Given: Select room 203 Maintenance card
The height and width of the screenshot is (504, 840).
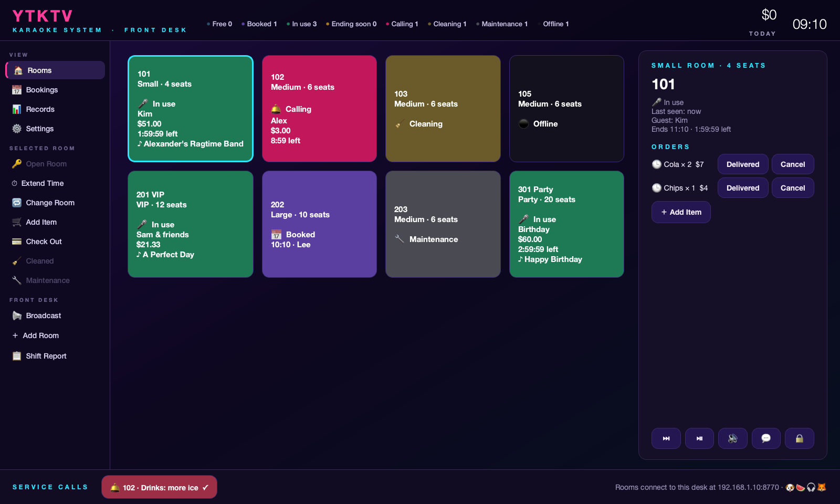Looking at the screenshot, I should tap(443, 224).
